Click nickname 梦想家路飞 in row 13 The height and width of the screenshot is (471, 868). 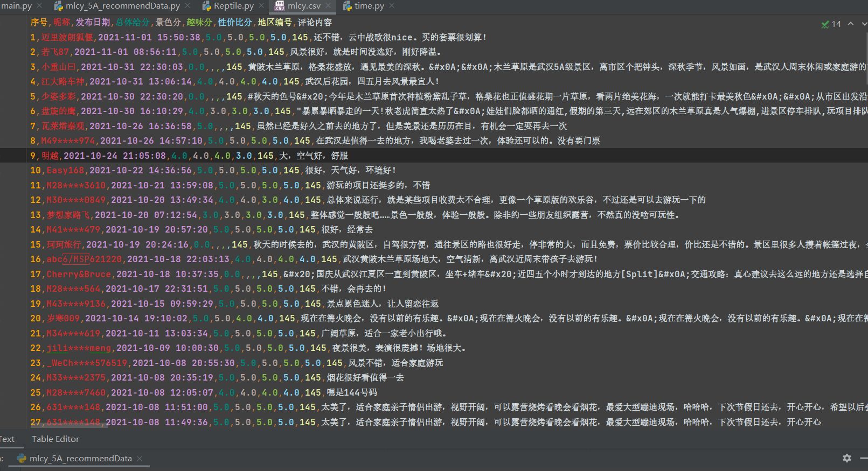[x=68, y=215]
